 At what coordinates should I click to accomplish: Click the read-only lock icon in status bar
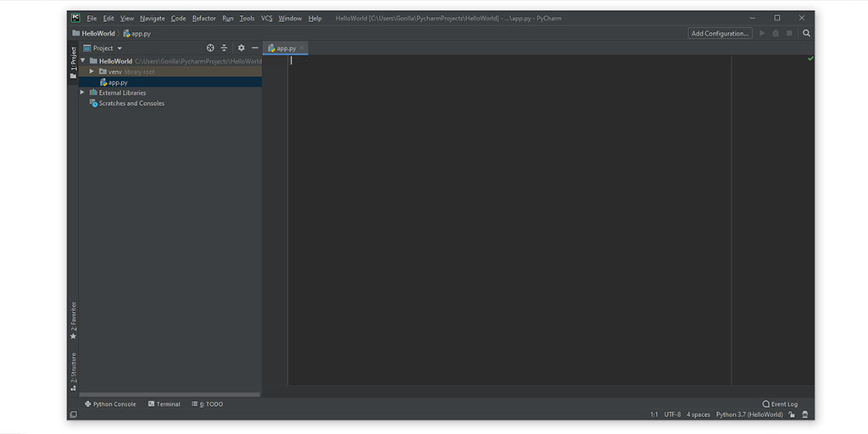coord(793,415)
